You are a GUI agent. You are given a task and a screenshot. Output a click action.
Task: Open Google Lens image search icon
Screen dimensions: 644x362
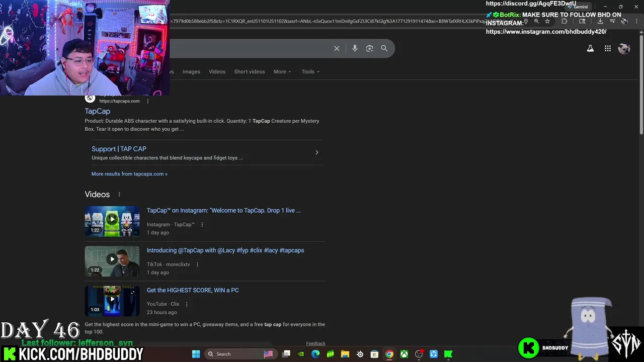[x=369, y=48]
